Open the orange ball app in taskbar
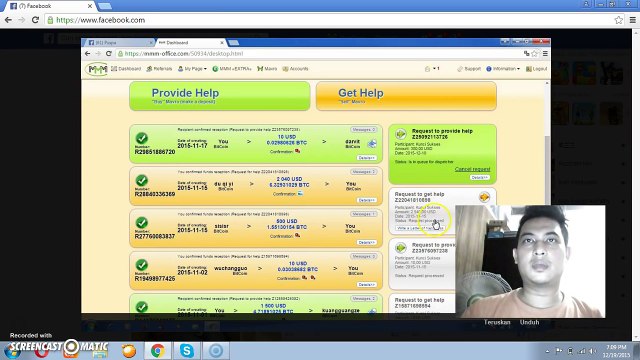This screenshot has height=360, width=640. pos(129,351)
